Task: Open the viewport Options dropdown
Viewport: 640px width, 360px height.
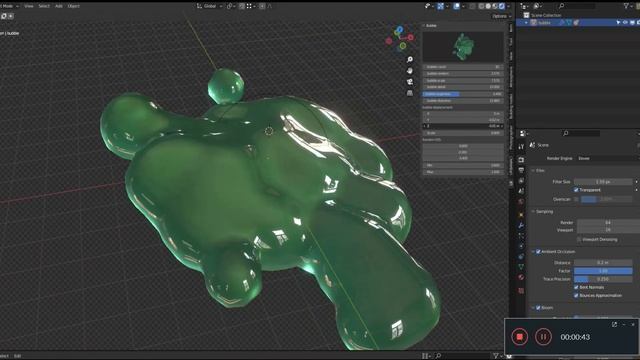Action: click(502, 16)
